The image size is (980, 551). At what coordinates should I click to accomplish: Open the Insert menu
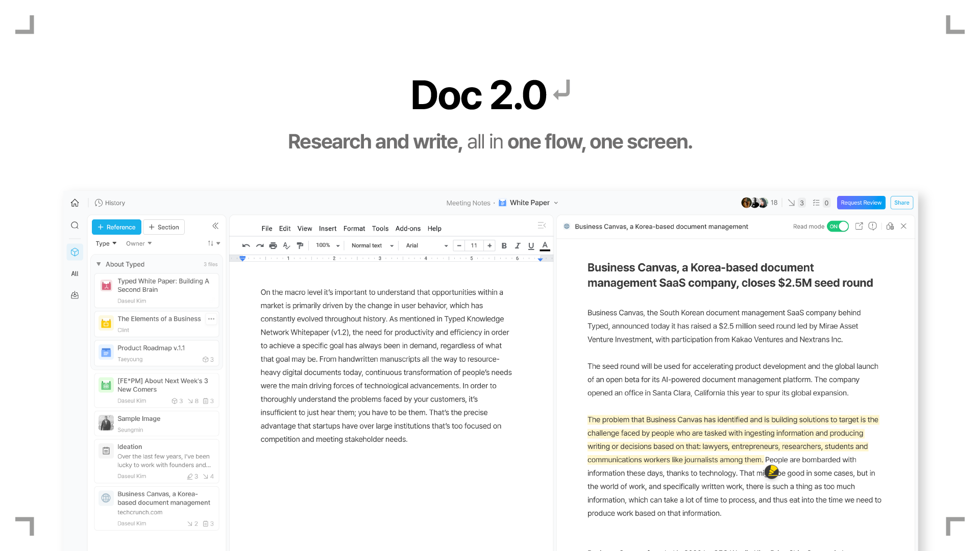tap(328, 229)
